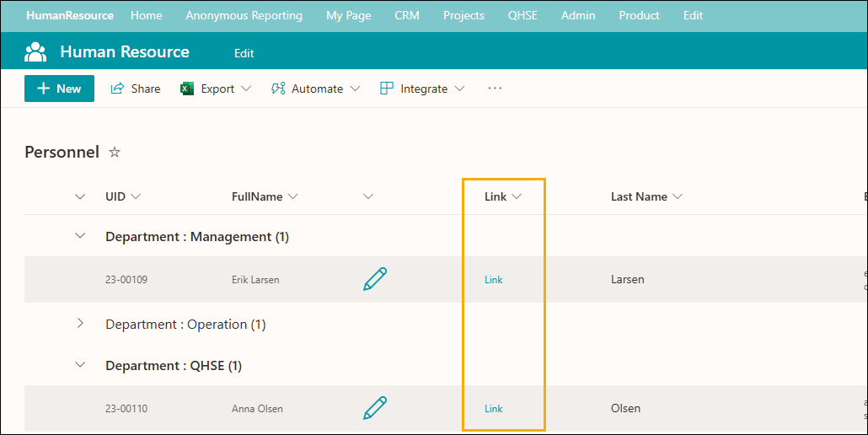Collapse the Department : QHSE group
Screen dimensions: 868x435
click(x=80, y=365)
